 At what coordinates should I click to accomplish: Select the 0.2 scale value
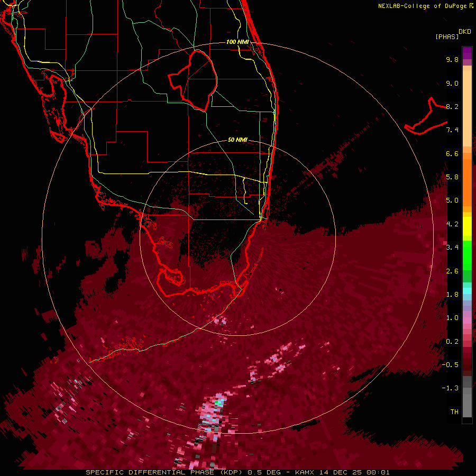coord(452,342)
